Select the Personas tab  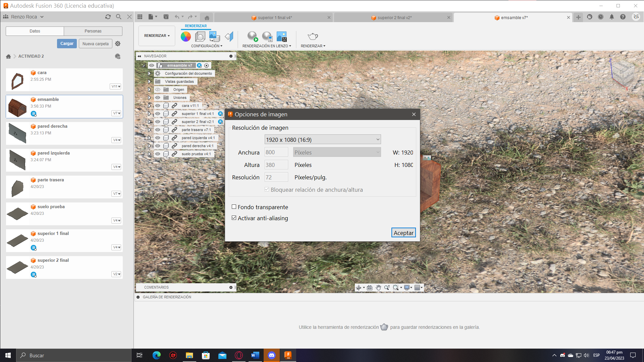click(x=93, y=31)
